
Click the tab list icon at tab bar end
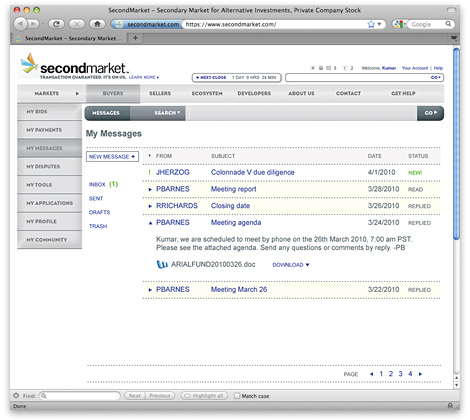(x=453, y=38)
